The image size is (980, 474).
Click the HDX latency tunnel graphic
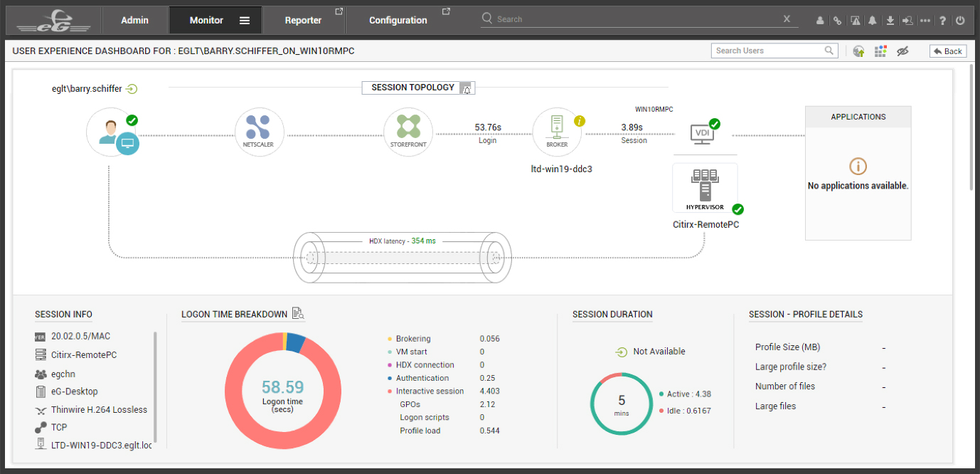click(x=404, y=256)
